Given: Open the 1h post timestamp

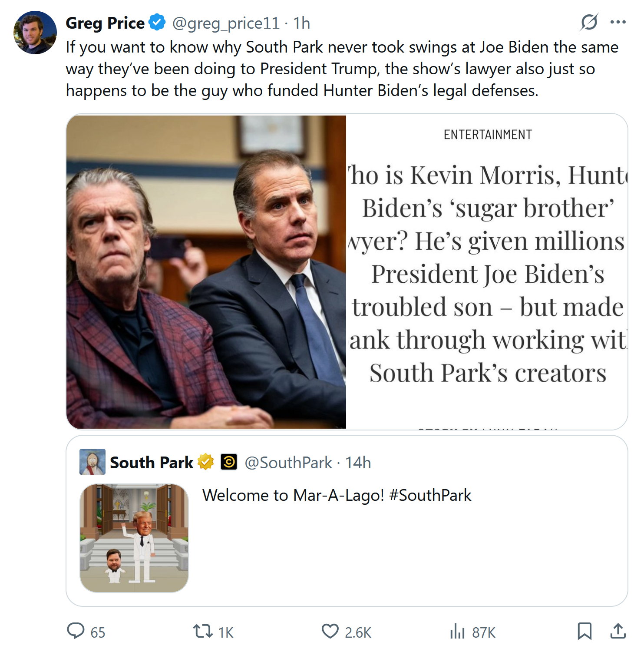Looking at the screenshot, I should [301, 23].
